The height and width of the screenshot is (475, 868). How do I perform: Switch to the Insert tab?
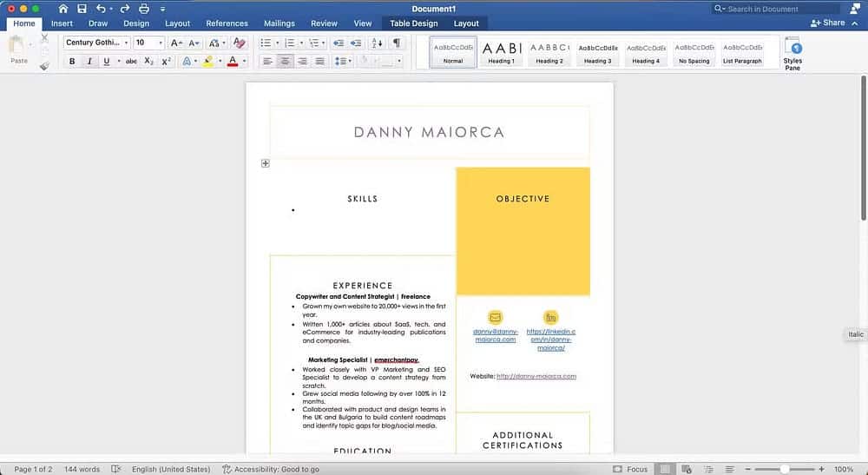click(x=62, y=23)
